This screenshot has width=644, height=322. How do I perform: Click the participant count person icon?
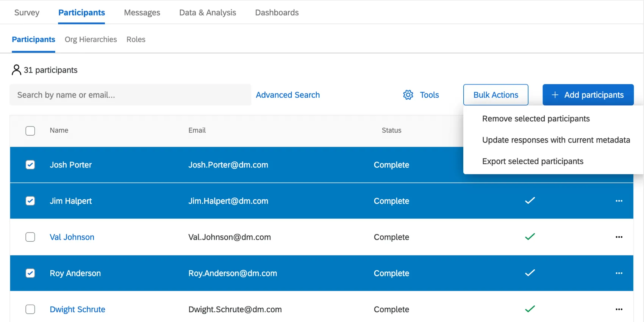[x=16, y=70]
